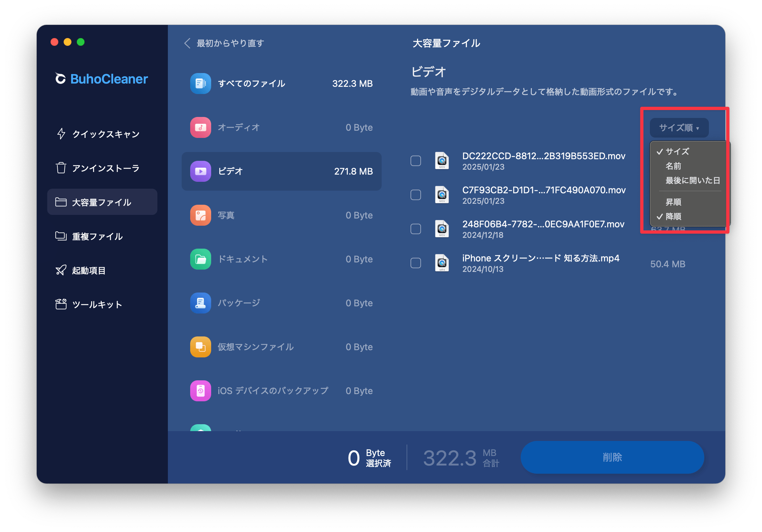Click 最初からやり直す start over link

point(230,43)
